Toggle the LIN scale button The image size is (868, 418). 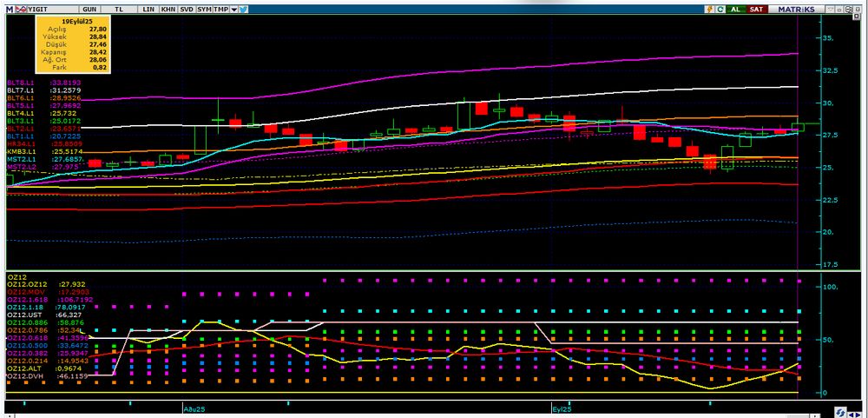(148, 10)
